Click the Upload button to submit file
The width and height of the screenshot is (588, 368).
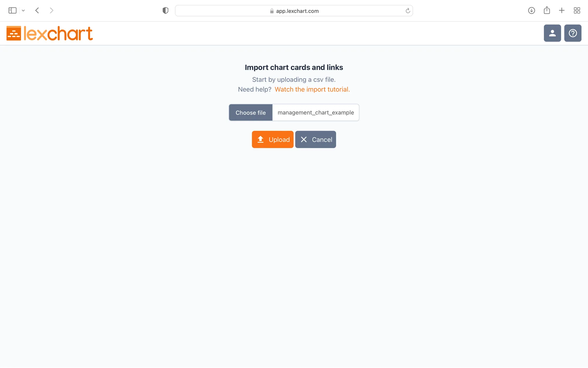pos(273,140)
